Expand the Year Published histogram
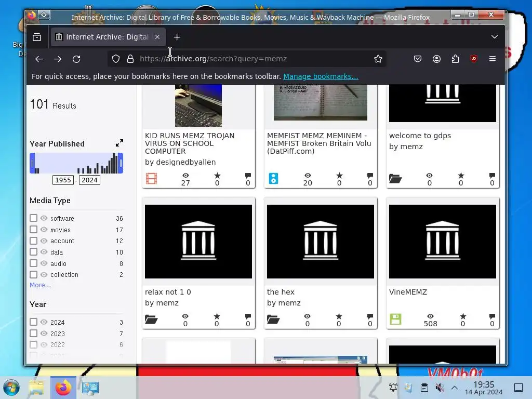The image size is (532, 399). coord(119,143)
